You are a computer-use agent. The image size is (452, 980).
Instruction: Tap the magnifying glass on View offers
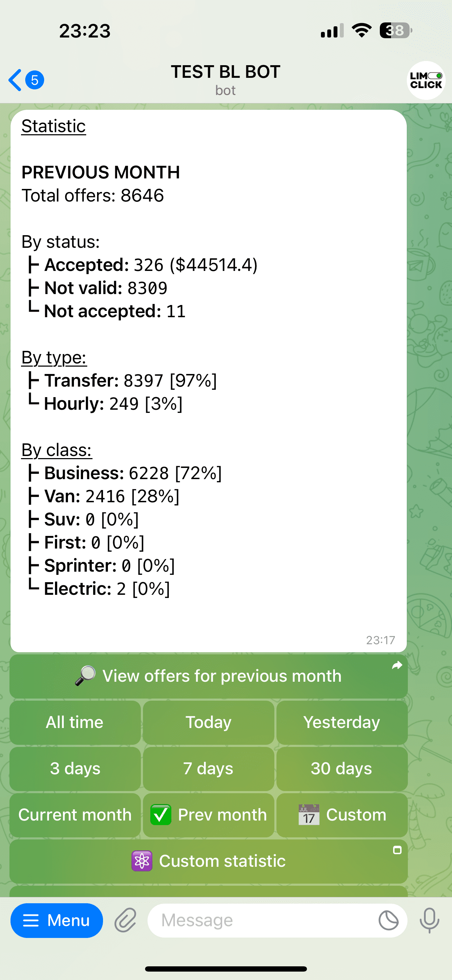[x=85, y=676]
